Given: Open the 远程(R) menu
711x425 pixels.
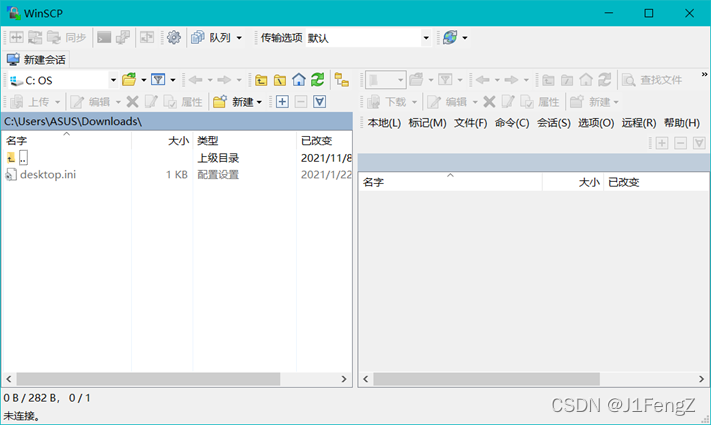Looking at the screenshot, I should [638, 123].
